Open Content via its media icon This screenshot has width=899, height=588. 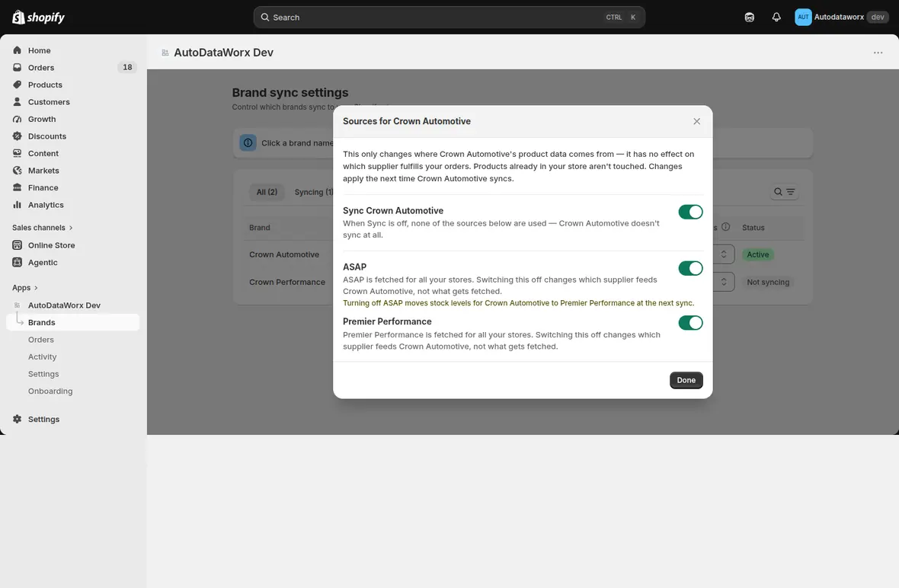click(x=18, y=154)
